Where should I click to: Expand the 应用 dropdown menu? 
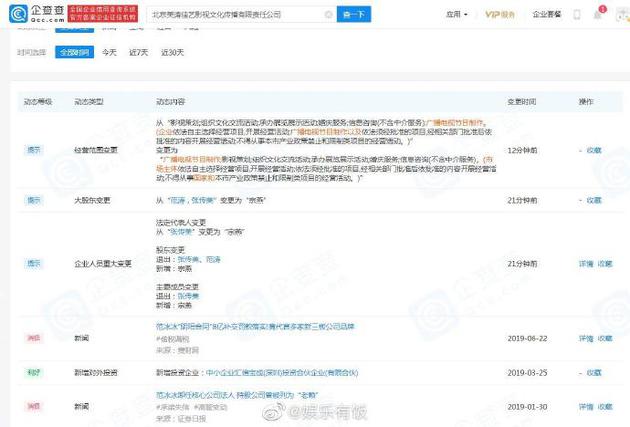457,14
